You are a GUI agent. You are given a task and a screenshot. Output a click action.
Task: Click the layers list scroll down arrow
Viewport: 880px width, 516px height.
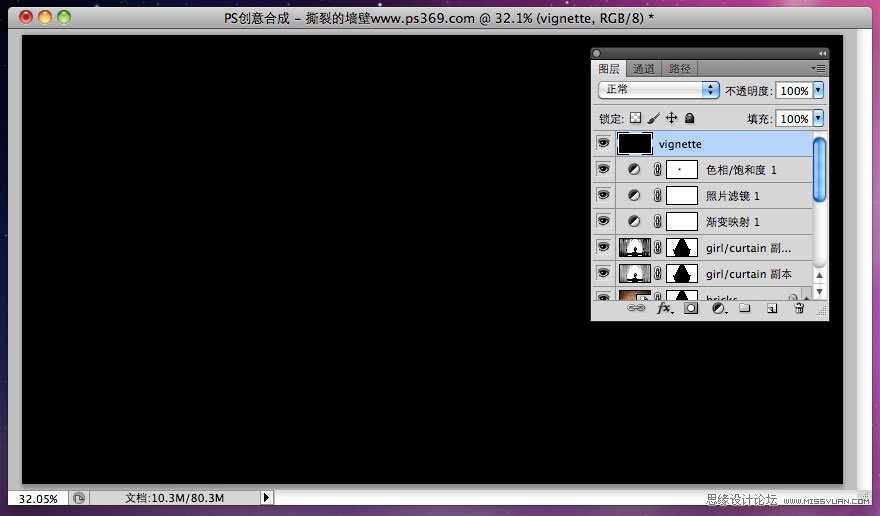(819, 291)
